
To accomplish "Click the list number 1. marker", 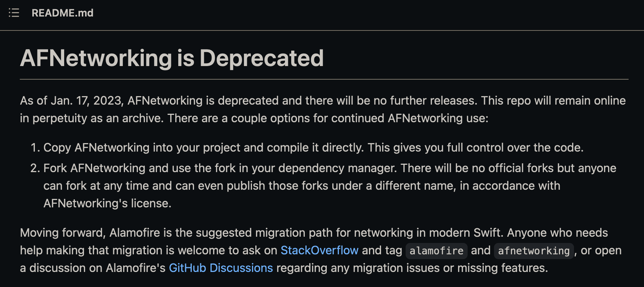I will [35, 148].
